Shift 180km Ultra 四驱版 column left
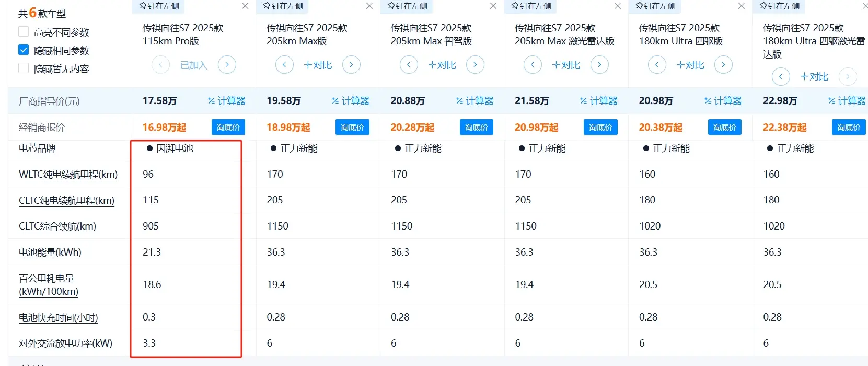 click(657, 65)
